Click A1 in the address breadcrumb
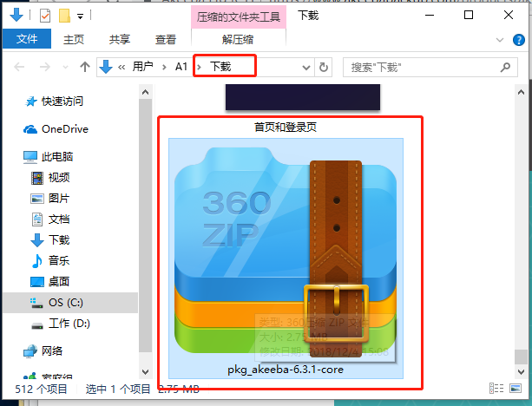This screenshot has height=406, width=532. coord(181,67)
